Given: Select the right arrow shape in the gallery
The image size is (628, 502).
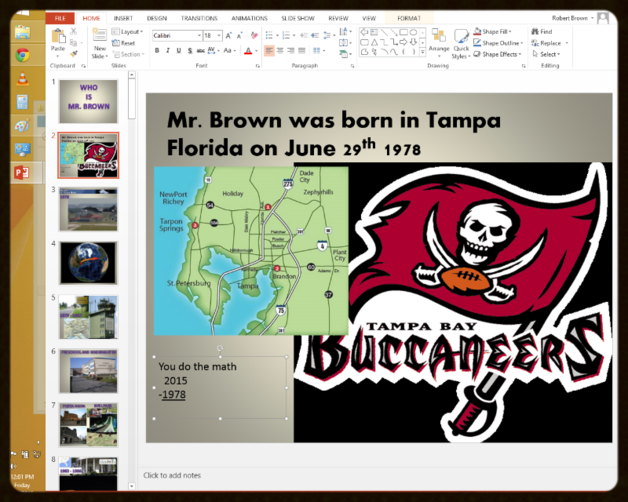Looking at the screenshot, I should (403, 42).
